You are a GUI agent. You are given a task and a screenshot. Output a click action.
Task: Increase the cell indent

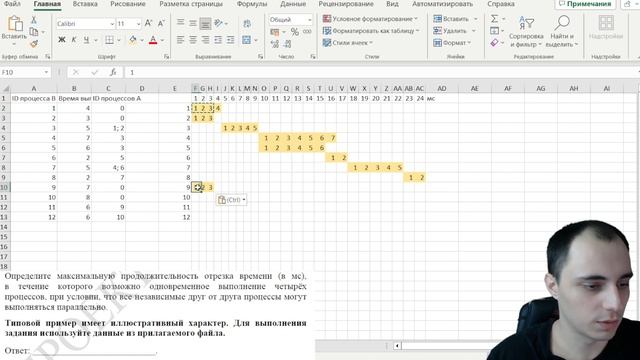(x=231, y=40)
